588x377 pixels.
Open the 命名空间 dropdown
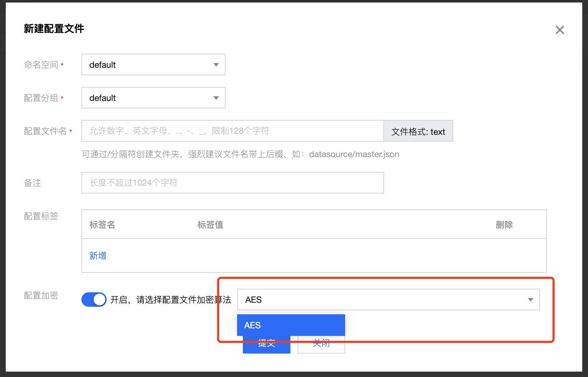click(153, 65)
